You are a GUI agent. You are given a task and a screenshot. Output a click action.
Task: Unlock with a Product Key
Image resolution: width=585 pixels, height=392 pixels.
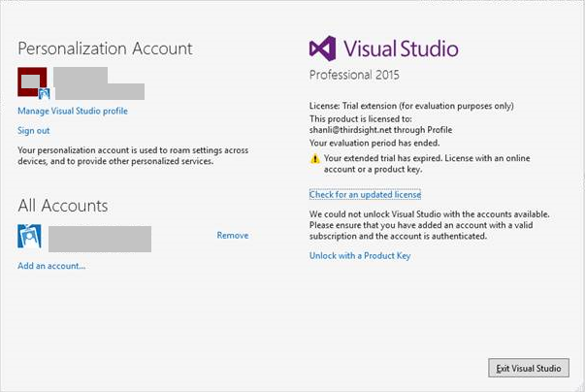(360, 256)
